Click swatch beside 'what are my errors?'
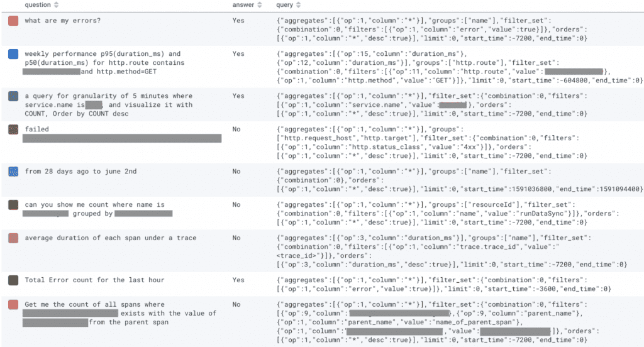This screenshot has width=644, height=347. point(13,21)
